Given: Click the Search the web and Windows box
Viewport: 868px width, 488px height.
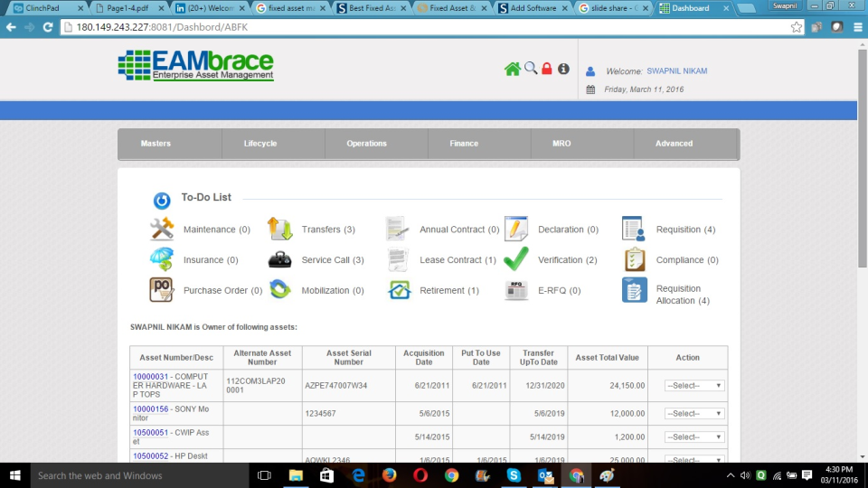Looking at the screenshot, I should coord(139,475).
